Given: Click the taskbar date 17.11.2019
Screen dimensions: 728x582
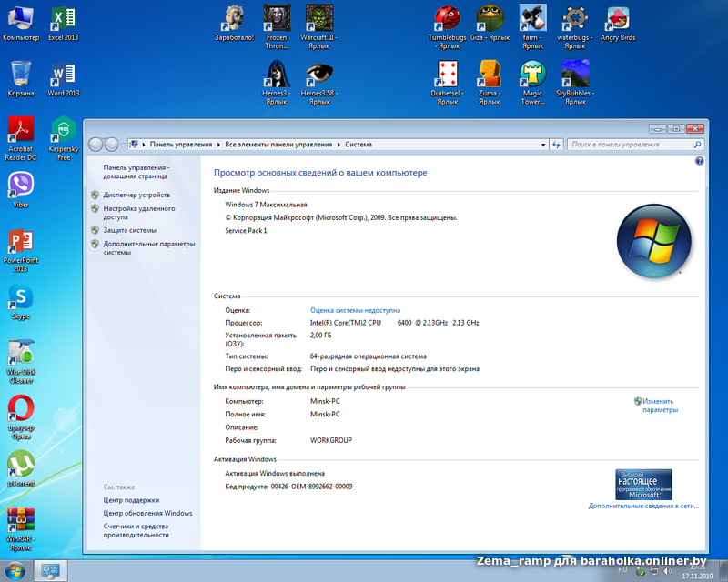Looking at the screenshot, I should pos(697,576).
